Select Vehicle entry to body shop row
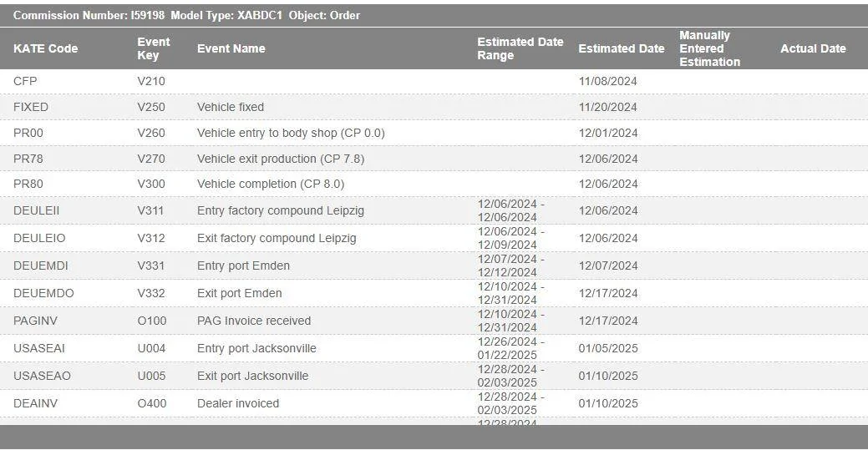 pos(290,133)
